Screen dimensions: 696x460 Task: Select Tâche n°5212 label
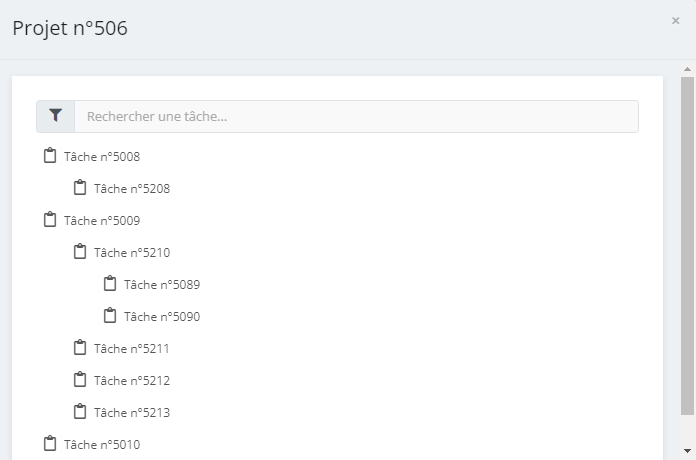(132, 381)
